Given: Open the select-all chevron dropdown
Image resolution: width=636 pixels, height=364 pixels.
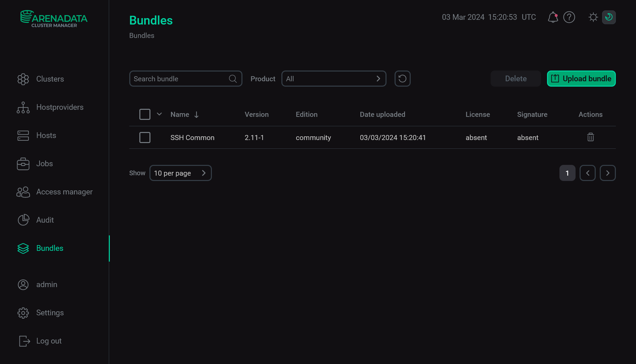Looking at the screenshot, I should pyautogui.click(x=159, y=114).
